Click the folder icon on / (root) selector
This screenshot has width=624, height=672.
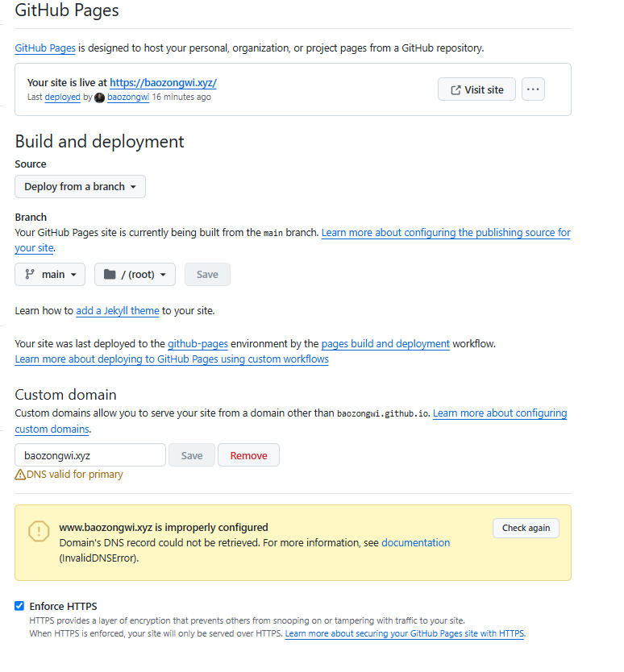[x=110, y=274]
